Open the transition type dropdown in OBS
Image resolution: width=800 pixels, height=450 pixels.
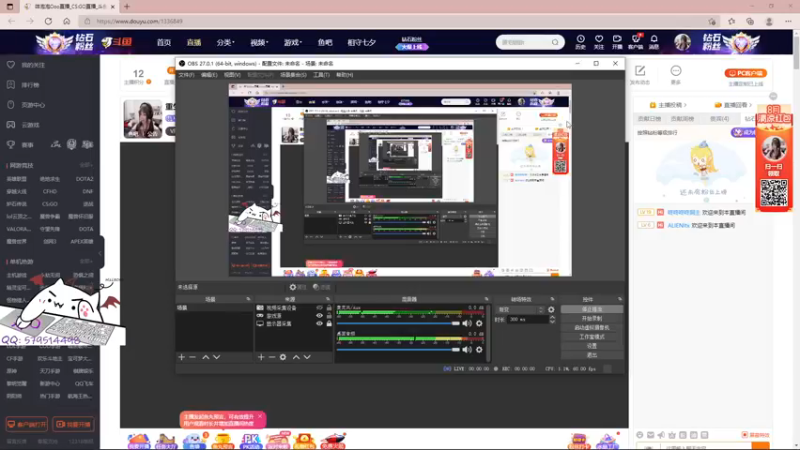pyautogui.click(x=520, y=310)
